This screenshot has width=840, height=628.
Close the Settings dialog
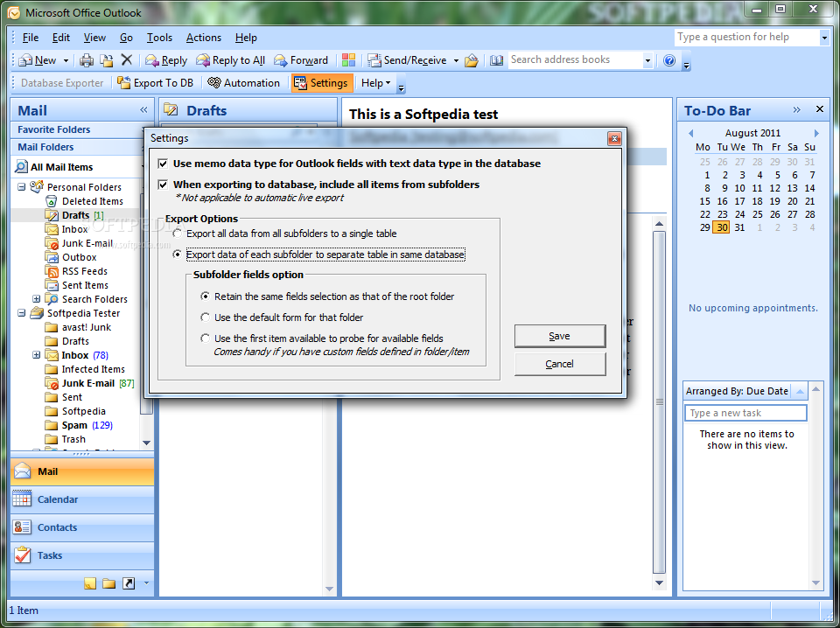(x=614, y=139)
